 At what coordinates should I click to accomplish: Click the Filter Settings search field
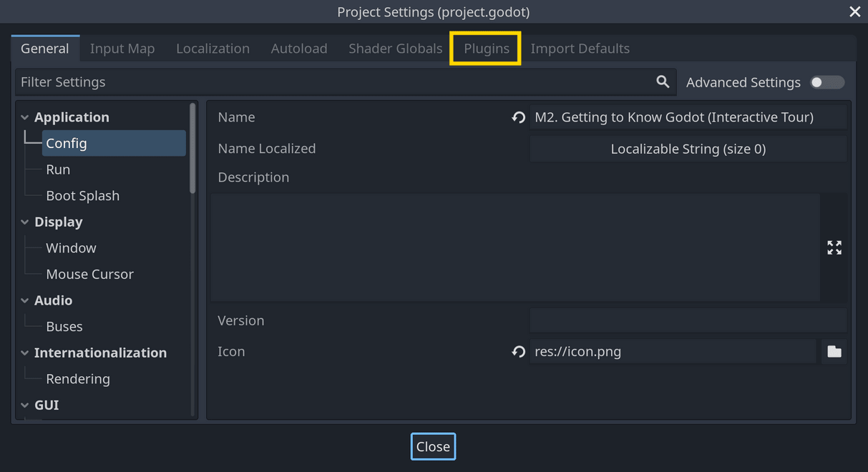click(346, 82)
